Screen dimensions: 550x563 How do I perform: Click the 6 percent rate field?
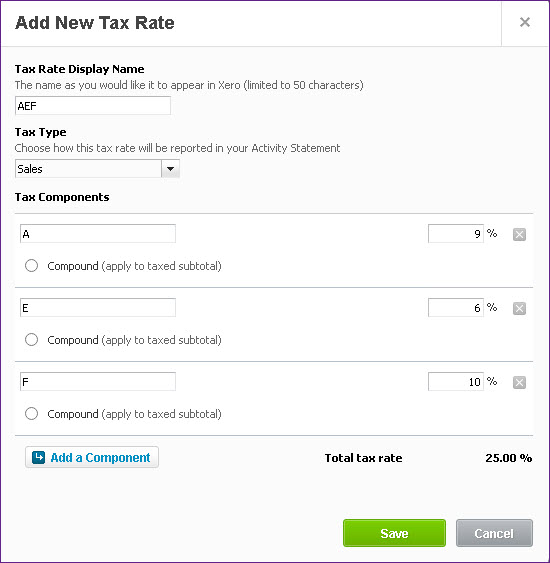pos(456,308)
